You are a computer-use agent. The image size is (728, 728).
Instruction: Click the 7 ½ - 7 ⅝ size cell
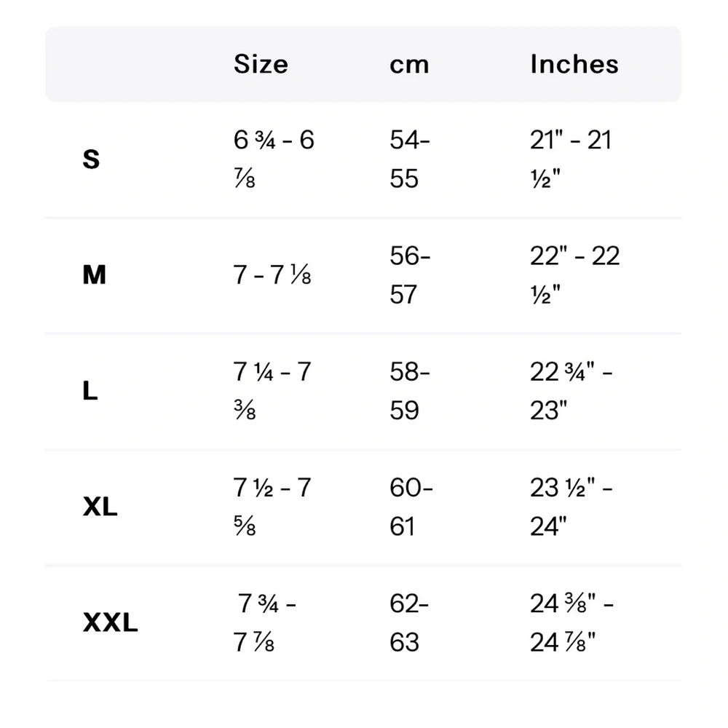click(272, 507)
